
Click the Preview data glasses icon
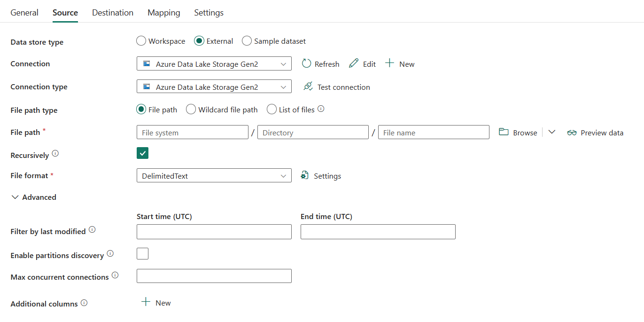tap(572, 133)
